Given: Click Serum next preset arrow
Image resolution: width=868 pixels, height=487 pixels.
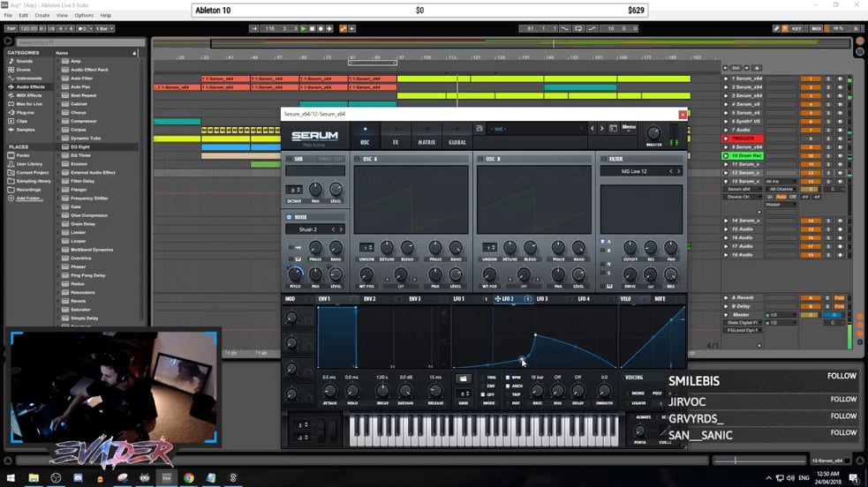Looking at the screenshot, I should click(x=601, y=128).
